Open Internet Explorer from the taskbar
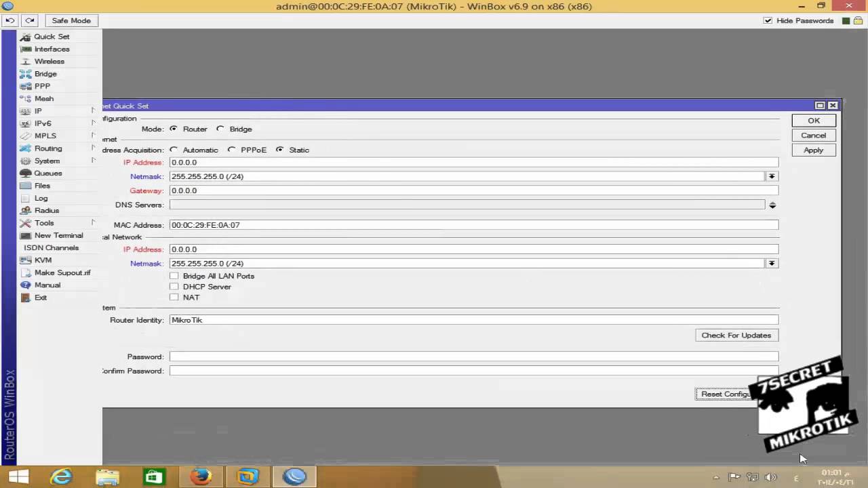868x488 pixels. (61, 477)
